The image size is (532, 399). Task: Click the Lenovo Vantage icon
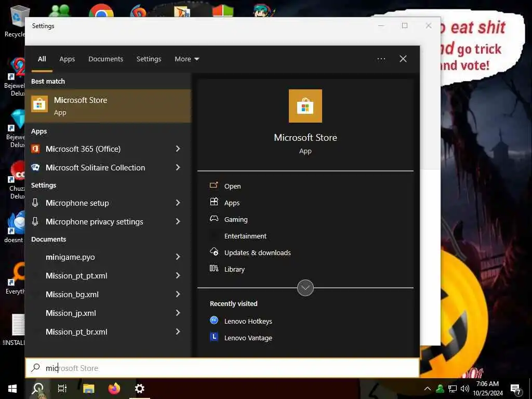[x=214, y=337]
